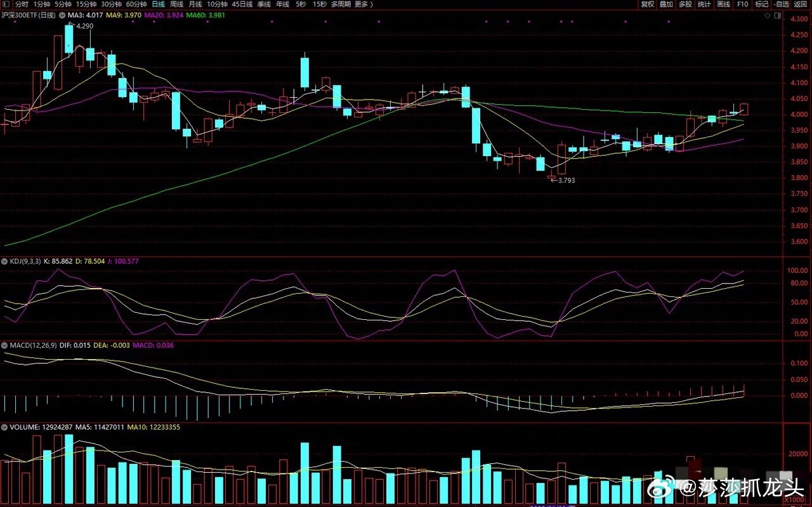Click the KDJ(9,3,3) indicator label
The height and width of the screenshot is (507, 812).
pos(25,261)
